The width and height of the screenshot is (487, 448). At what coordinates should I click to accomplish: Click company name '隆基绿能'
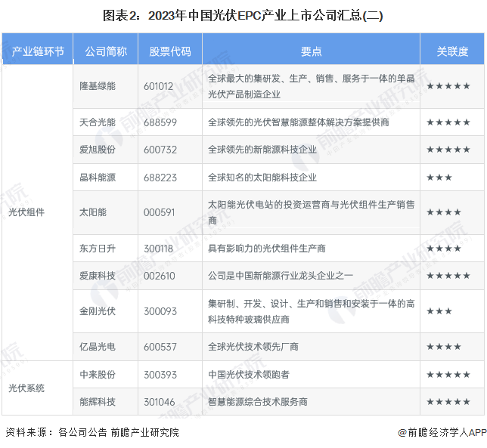point(98,86)
